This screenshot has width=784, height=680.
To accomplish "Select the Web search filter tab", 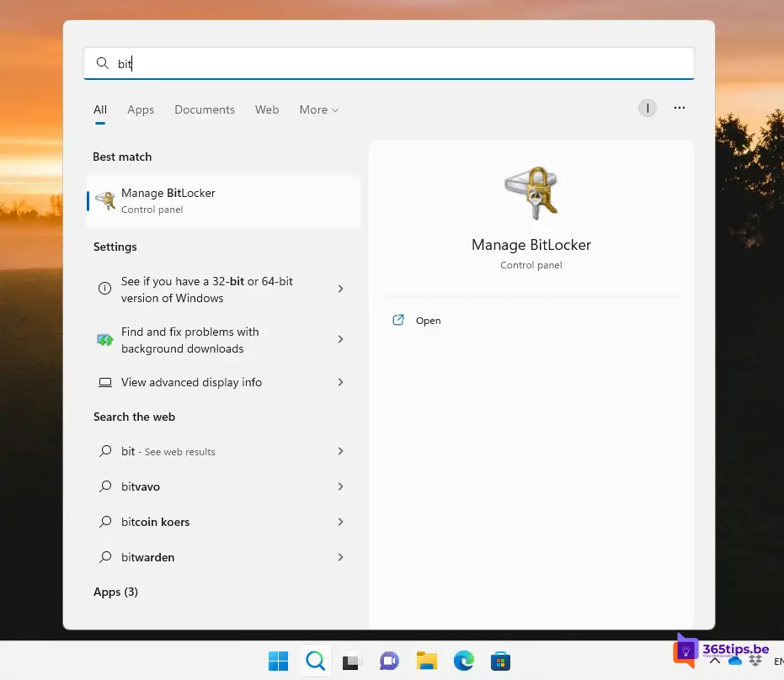I will pyautogui.click(x=267, y=109).
